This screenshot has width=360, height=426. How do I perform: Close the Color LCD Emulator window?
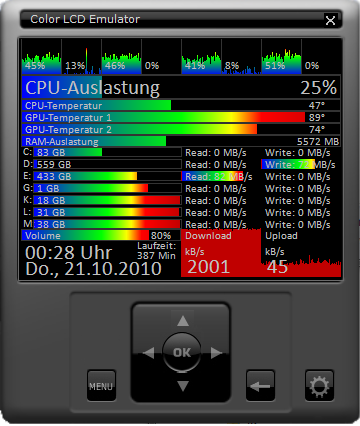[330, 20]
